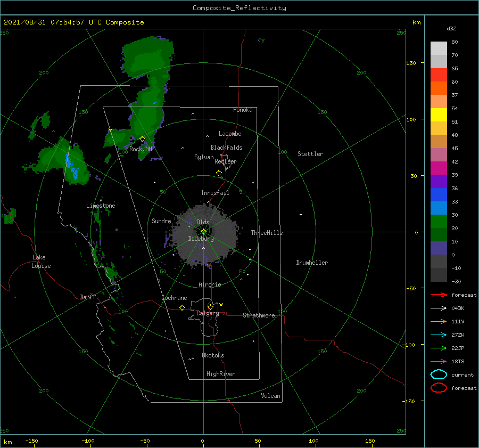Viewport: 479px width, 448px height.
Task: Select the pink 42-45 dBZ swatch
Action: pos(439,154)
